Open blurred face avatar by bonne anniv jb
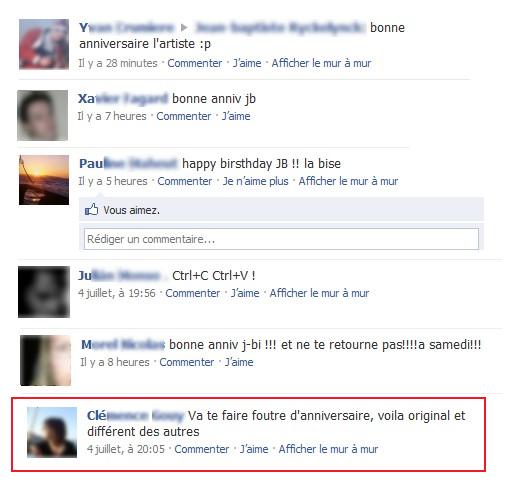The height and width of the screenshot is (492, 514). pos(42,115)
